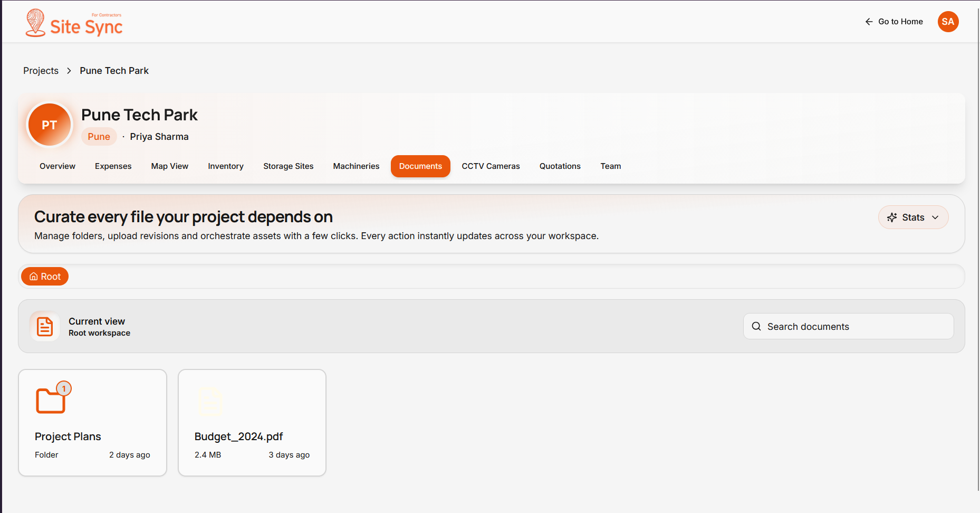Click Pune Tech Park breadcrumb
Image resolution: width=980 pixels, height=513 pixels.
point(114,71)
